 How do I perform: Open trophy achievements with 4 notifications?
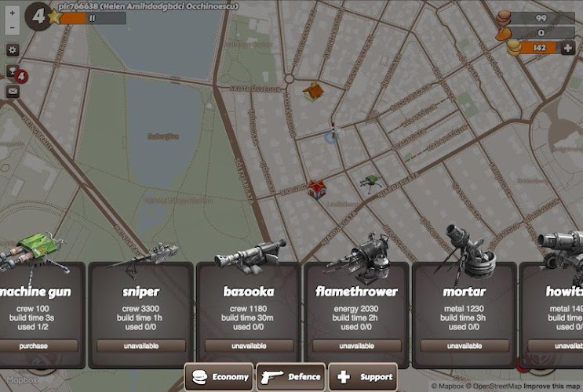click(x=13, y=72)
